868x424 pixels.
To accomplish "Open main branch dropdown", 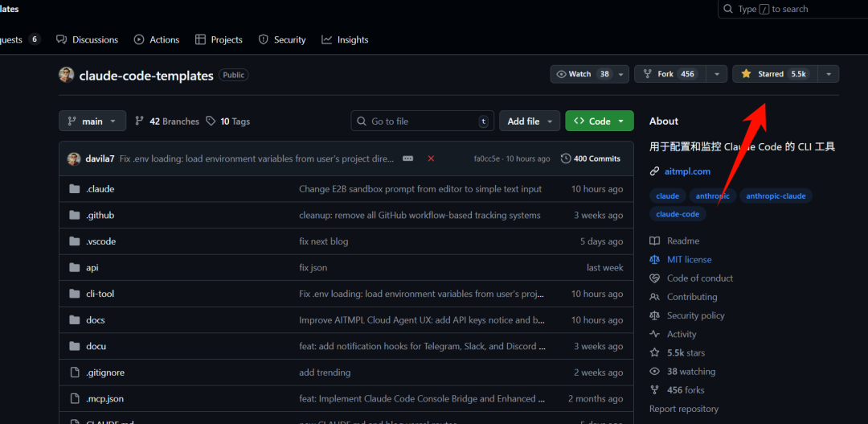I will click(92, 121).
